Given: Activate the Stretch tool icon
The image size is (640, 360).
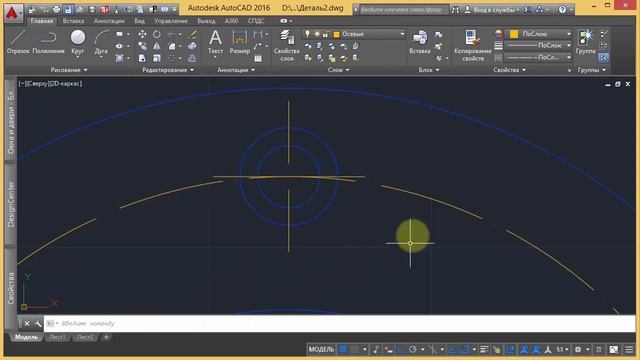Looking at the screenshot, I should pos(142,58).
